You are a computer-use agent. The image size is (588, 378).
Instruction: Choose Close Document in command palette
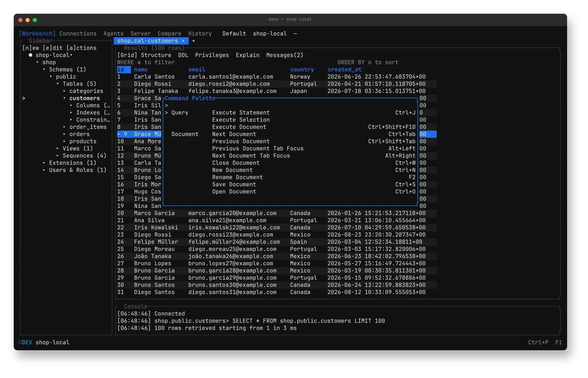pos(290,163)
